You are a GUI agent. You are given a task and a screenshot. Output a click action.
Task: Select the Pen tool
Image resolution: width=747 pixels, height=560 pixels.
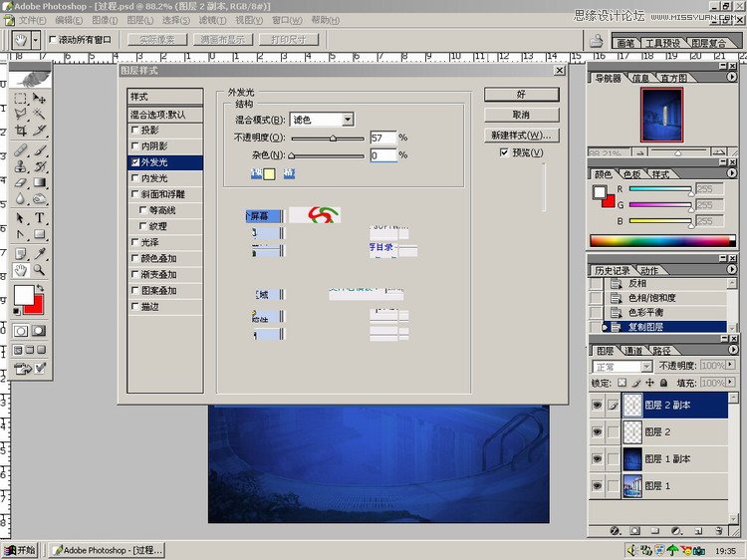pyautogui.click(x=20, y=234)
